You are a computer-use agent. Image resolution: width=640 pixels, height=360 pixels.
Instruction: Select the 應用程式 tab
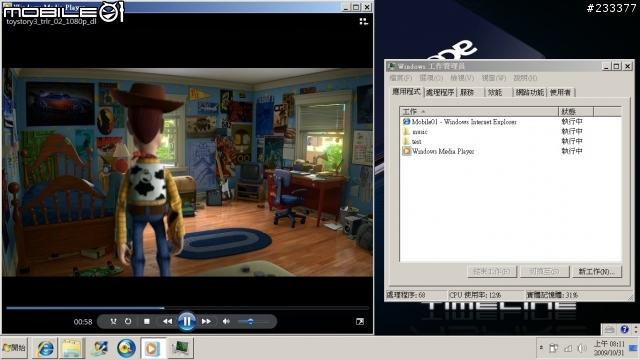pos(406,91)
